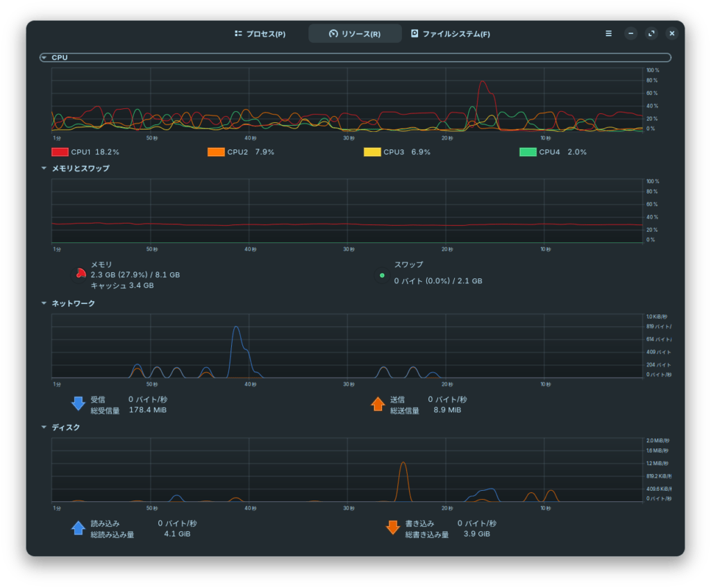This screenshot has width=711, height=588.
Task: Switch to the ファイルシステム(F) tab
Action: pyautogui.click(x=451, y=33)
